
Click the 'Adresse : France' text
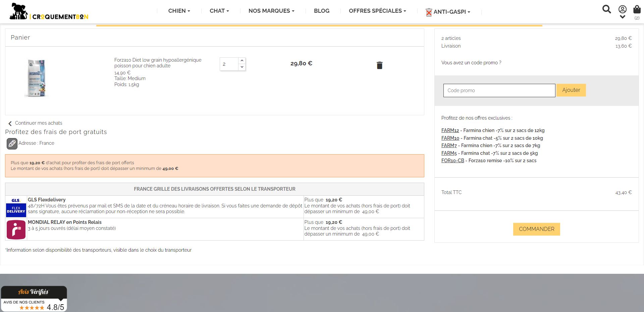[x=36, y=143]
